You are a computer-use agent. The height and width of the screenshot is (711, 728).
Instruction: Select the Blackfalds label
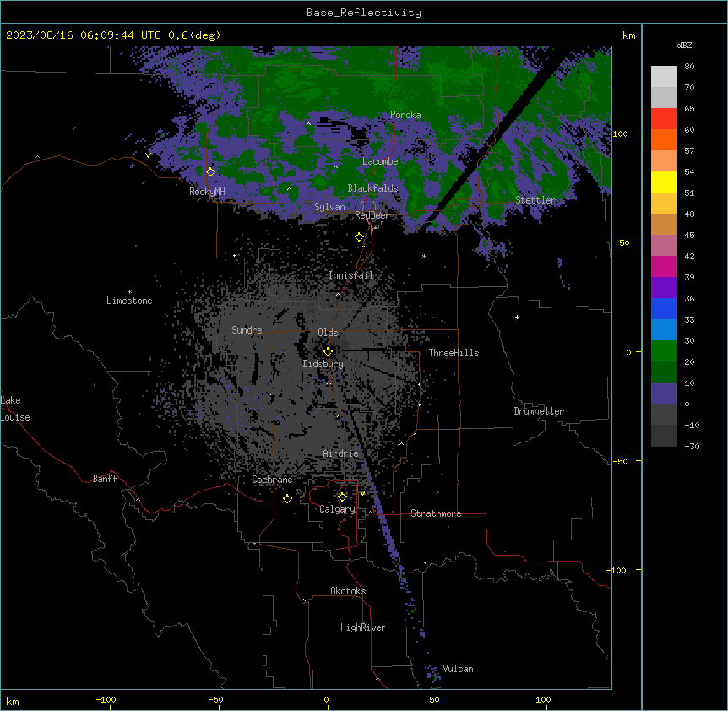pyautogui.click(x=372, y=188)
